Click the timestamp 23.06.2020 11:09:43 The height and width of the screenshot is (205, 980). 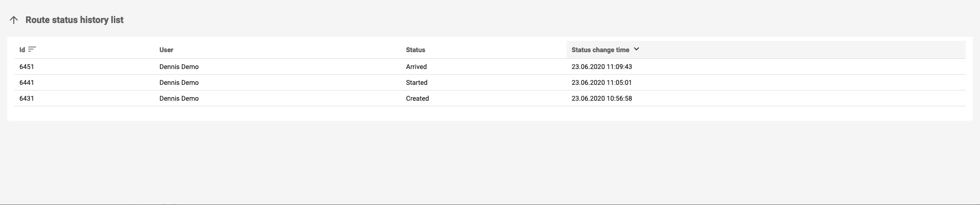[602, 67]
